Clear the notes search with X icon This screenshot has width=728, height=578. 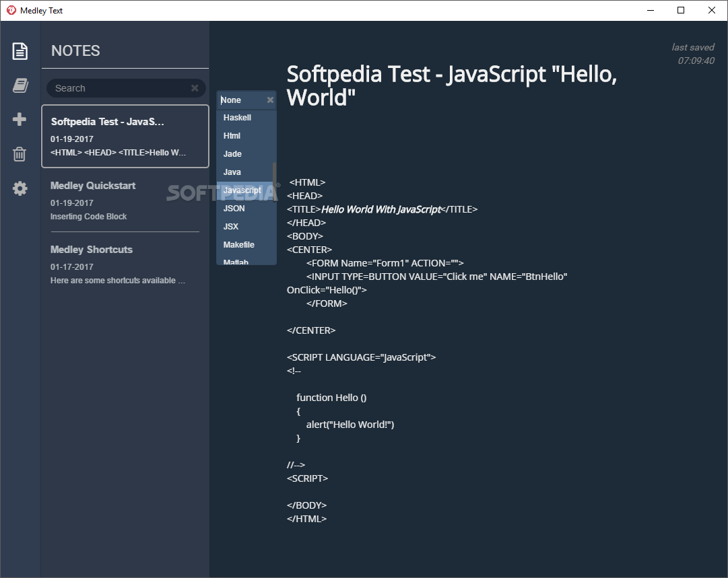pos(195,87)
